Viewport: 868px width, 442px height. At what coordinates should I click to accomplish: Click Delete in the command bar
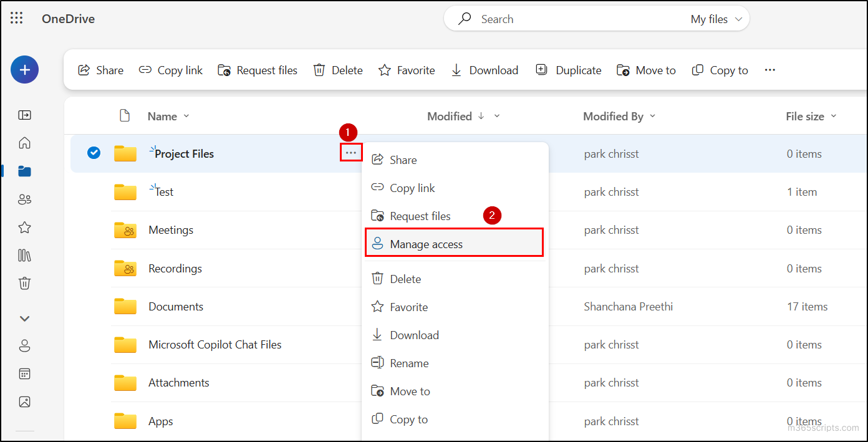click(x=338, y=70)
